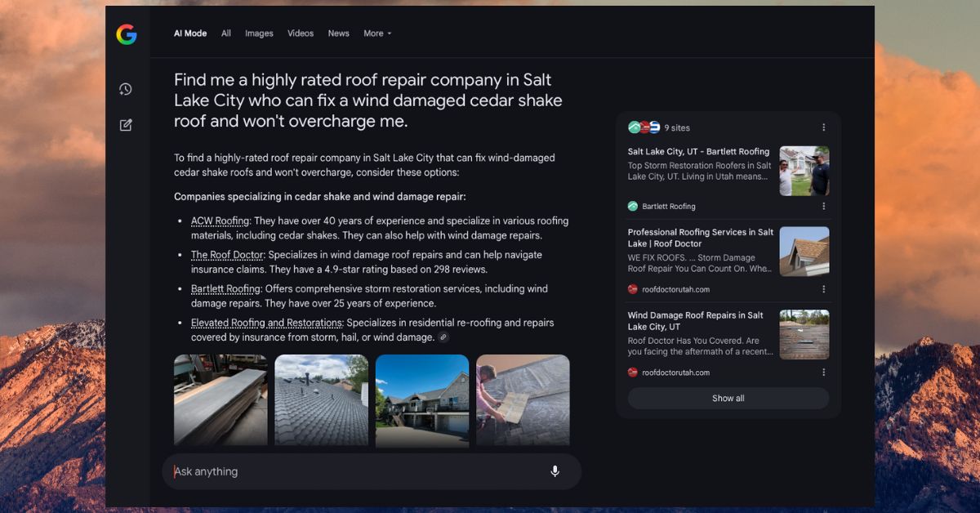
Task: Open three-dot menu for the Wind Damage Roof Repairs source
Action: coord(823,372)
